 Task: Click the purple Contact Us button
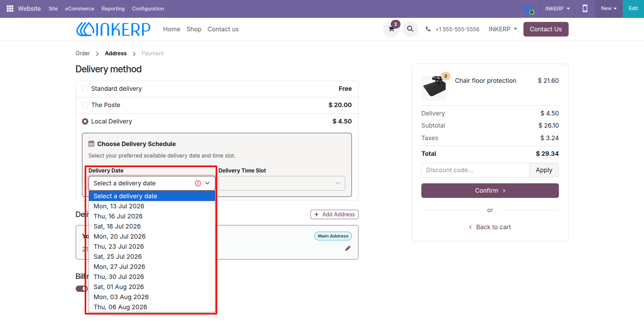coord(546,29)
